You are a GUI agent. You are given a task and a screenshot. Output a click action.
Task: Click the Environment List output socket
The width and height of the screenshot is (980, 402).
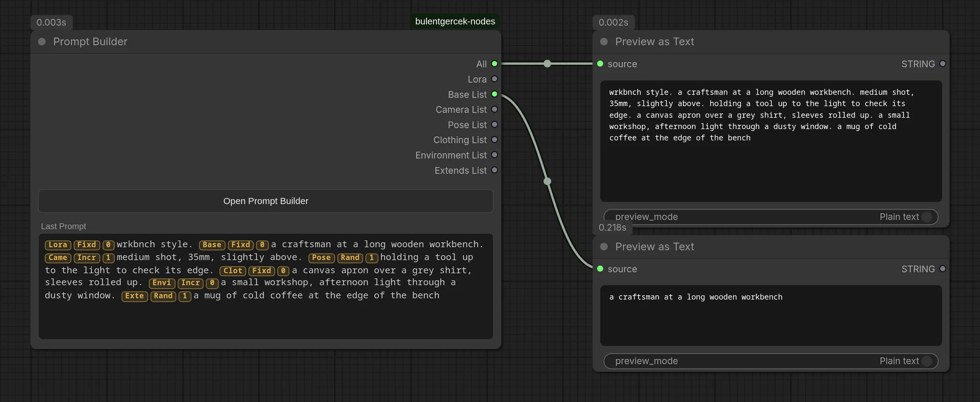click(x=494, y=155)
